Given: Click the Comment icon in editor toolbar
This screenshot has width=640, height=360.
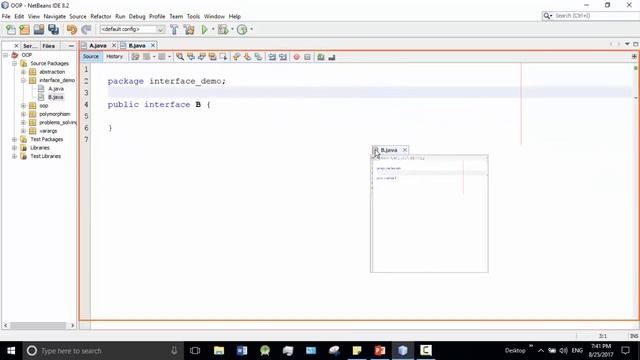Looking at the screenshot, I should click(x=321, y=57).
